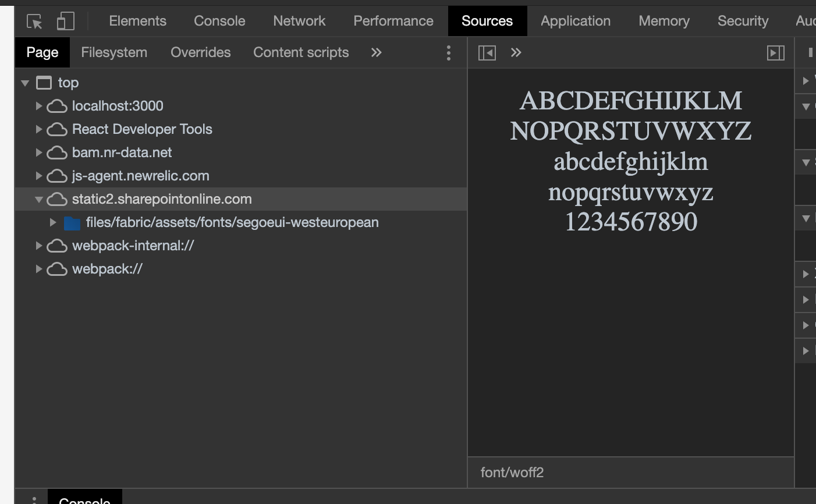Screen dimensions: 816x504
Task: Hide the navigator sidebar pane
Action: point(487,53)
